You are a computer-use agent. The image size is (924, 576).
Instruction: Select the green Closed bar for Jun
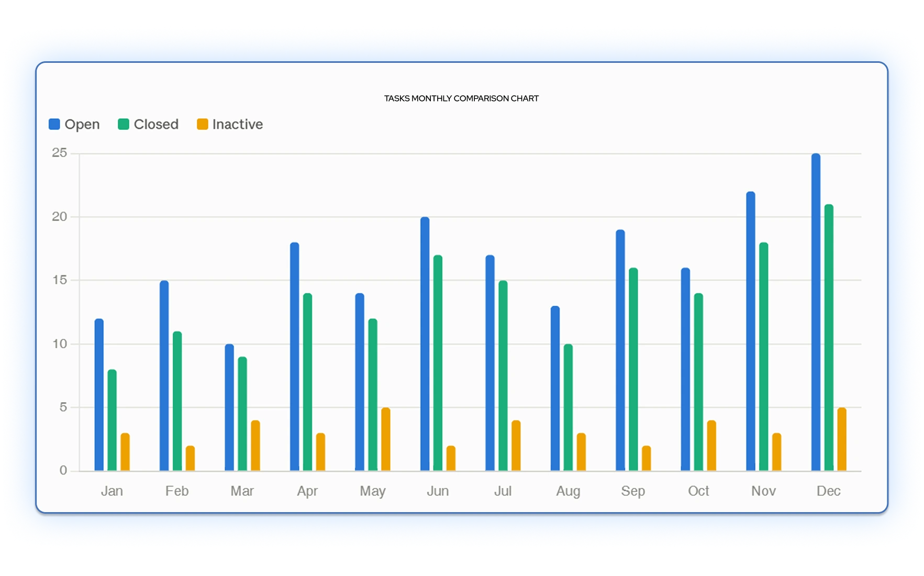point(438,363)
